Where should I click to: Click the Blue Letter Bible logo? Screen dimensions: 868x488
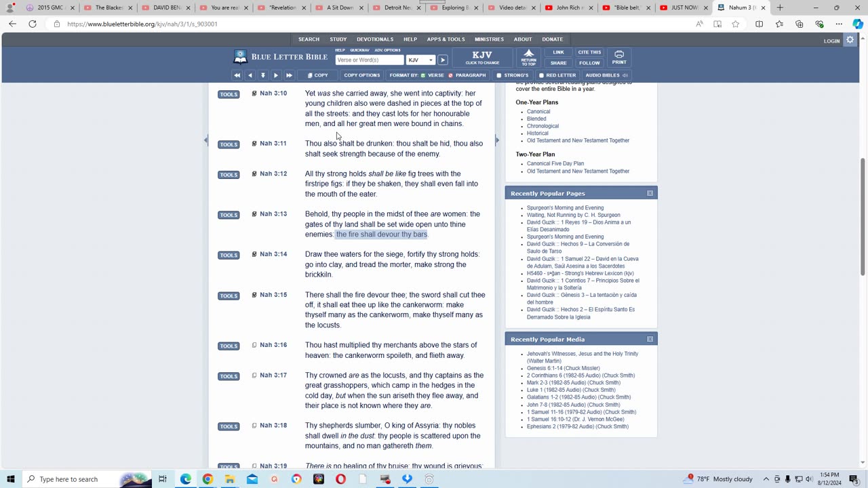point(279,57)
